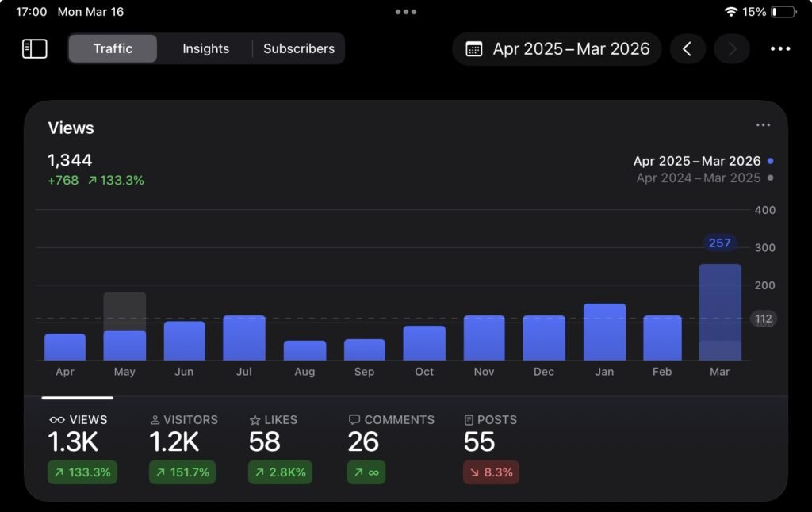The width and height of the screenshot is (812, 512).
Task: Select the Traffic tab
Action: (x=113, y=48)
